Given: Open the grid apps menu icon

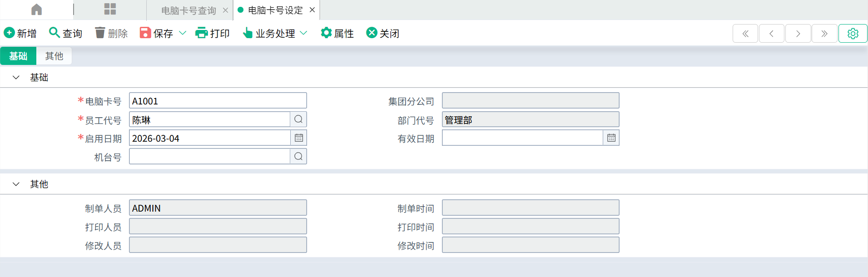Looking at the screenshot, I should pos(110,10).
